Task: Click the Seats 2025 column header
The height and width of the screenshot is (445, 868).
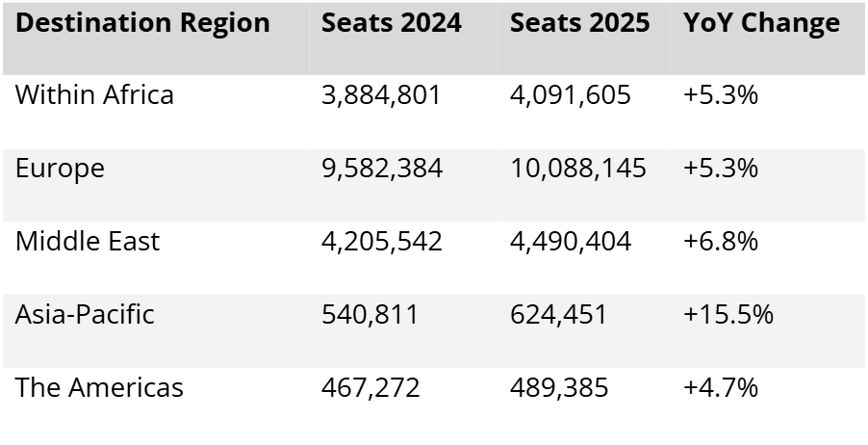Action: pos(578,23)
